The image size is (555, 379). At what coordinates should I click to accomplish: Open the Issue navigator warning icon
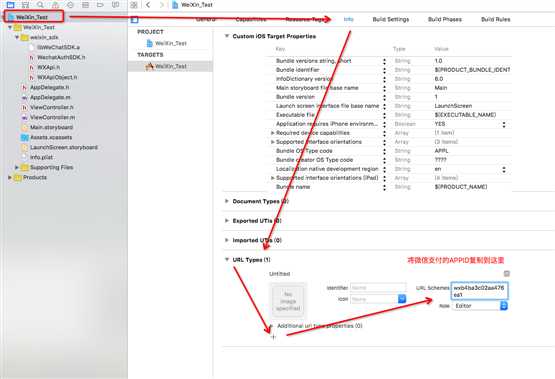pos(55,5)
